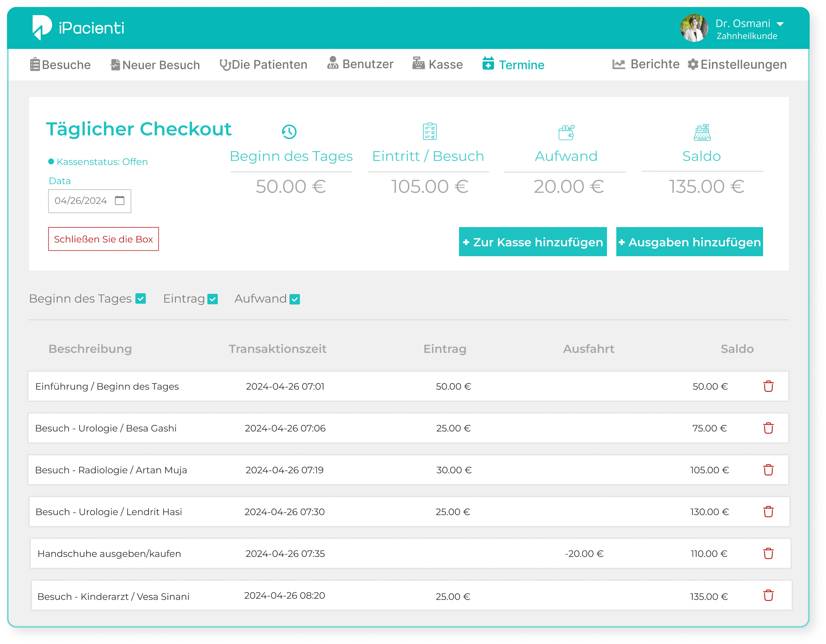The image size is (826, 644).
Task: Click trash icon for Vesa Sinani row
Action: (768, 595)
